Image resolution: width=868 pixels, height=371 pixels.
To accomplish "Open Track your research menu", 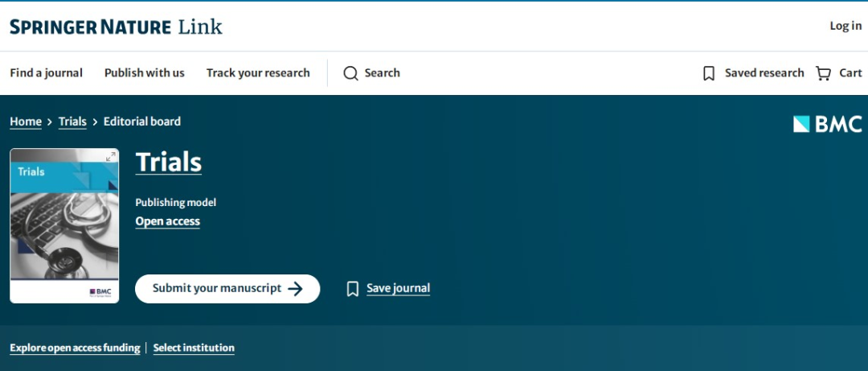I will click(x=258, y=73).
